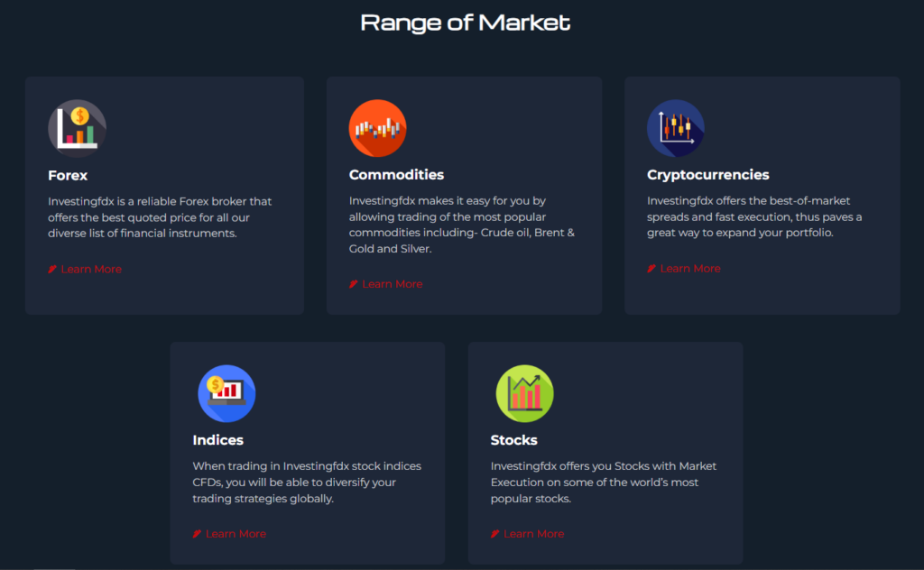
Task: Click the Range of Market page heading
Action: 465,23
